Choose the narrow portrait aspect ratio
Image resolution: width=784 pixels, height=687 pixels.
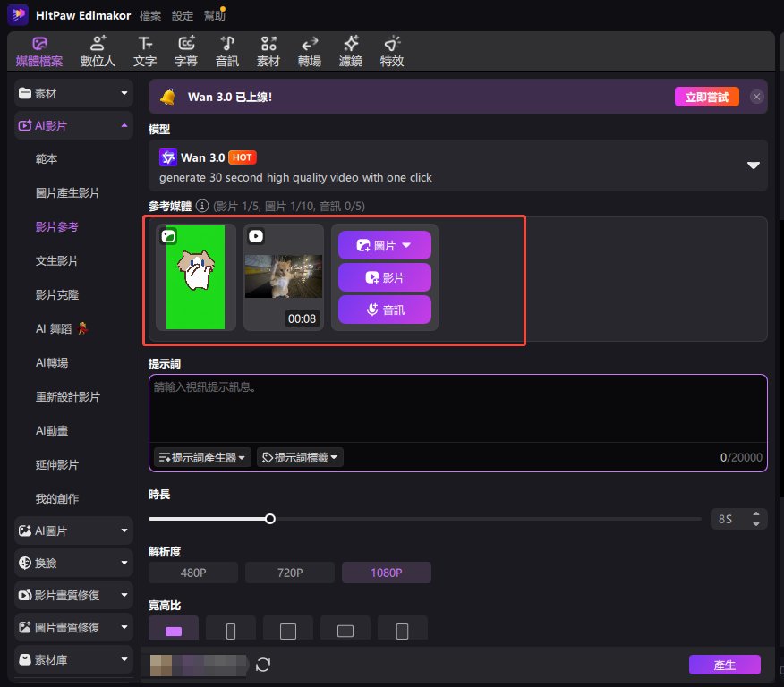pos(231,629)
